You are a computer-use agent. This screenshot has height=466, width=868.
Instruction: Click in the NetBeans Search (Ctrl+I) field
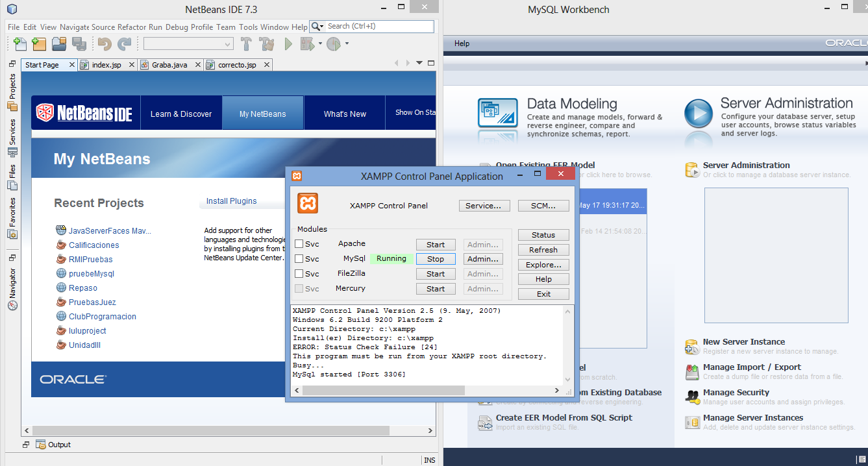pos(380,27)
